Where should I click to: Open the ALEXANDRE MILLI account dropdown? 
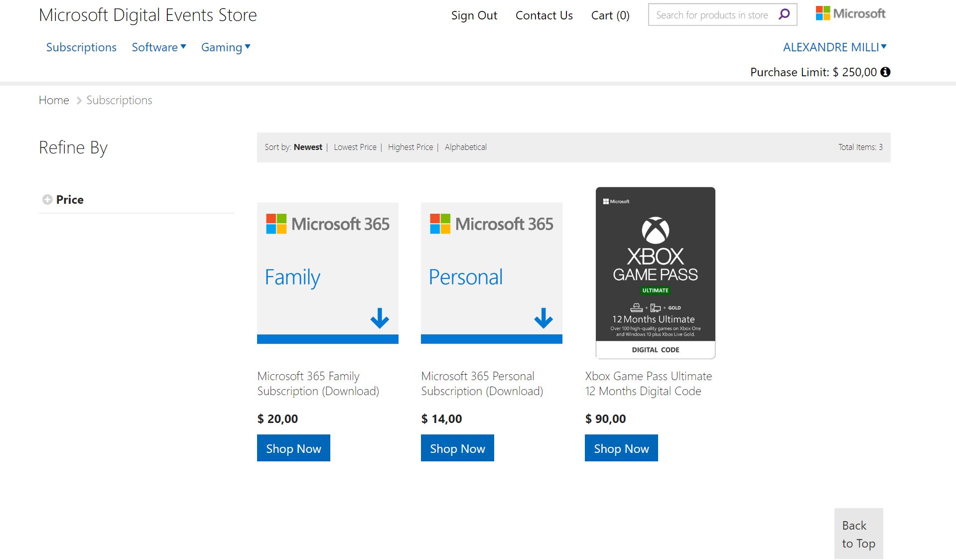coord(835,47)
